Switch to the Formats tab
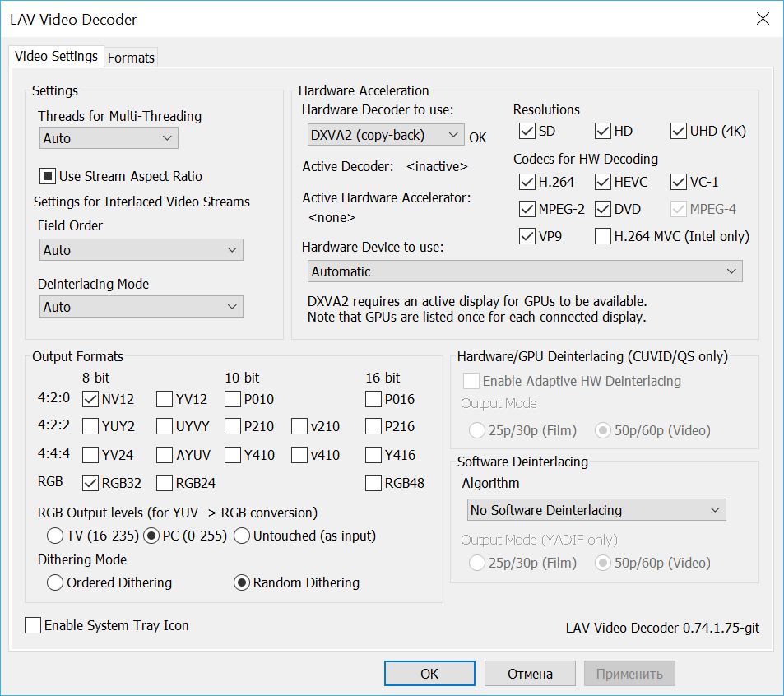Screen dimensions: 784x696 131,58
